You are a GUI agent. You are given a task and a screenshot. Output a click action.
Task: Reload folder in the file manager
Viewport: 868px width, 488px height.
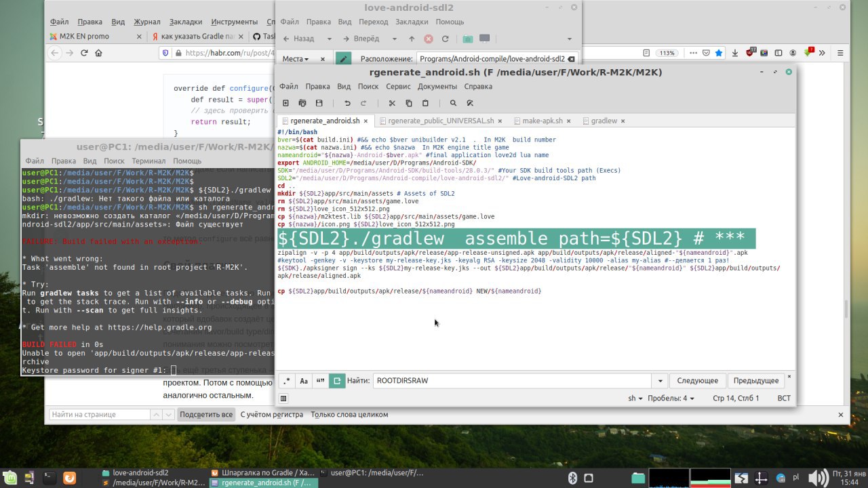pyautogui.click(x=446, y=39)
